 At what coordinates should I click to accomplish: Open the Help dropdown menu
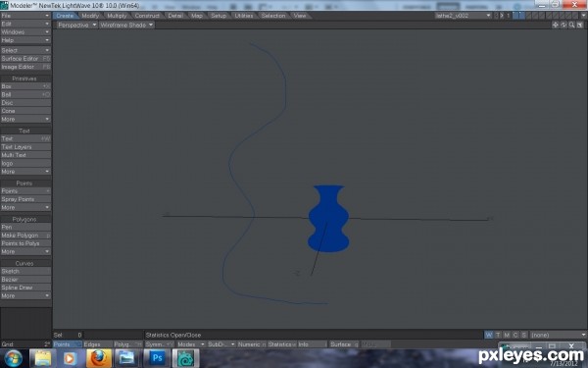pyautogui.click(x=25, y=40)
